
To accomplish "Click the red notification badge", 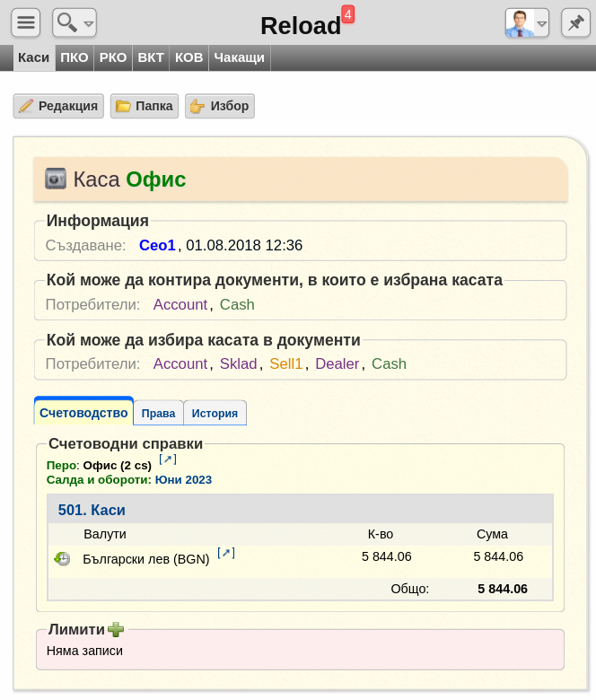I will pyautogui.click(x=347, y=14).
